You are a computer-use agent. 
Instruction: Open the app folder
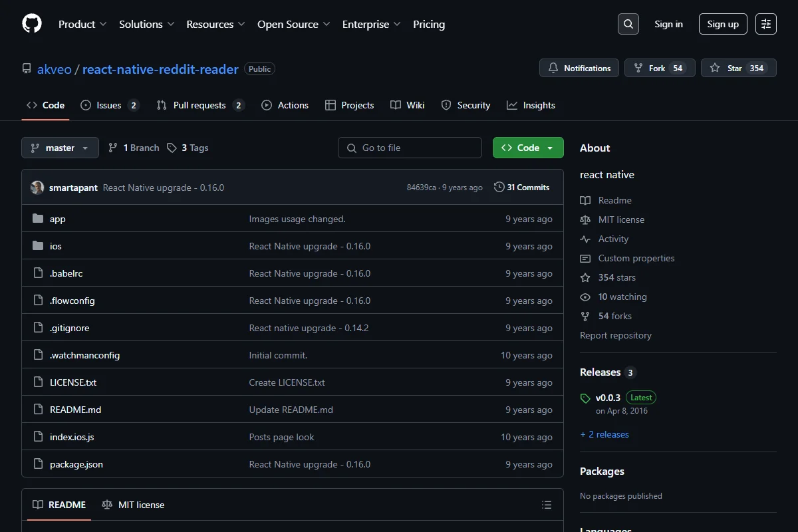[x=58, y=219]
